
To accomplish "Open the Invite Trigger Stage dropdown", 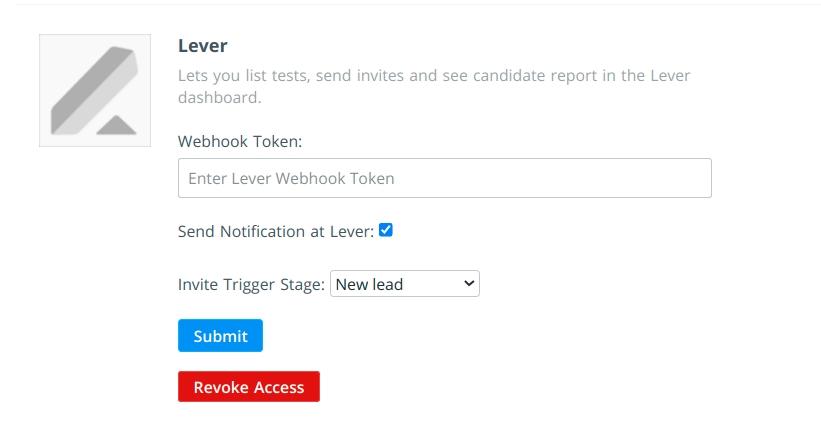I will coord(405,283).
